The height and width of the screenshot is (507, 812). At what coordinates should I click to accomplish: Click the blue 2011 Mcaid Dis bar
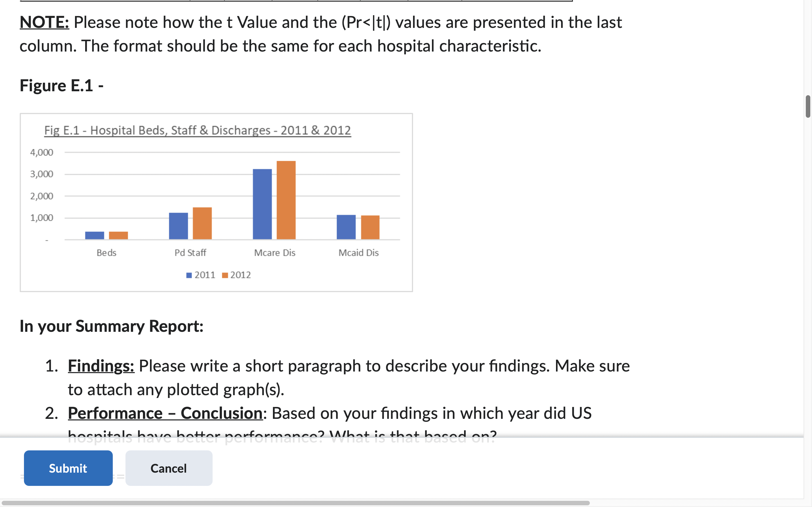coord(346,227)
